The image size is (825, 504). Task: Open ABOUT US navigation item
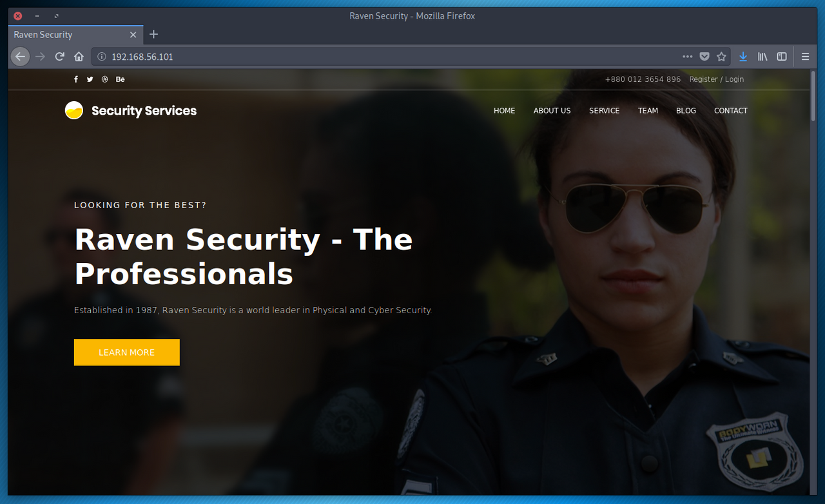coord(552,111)
